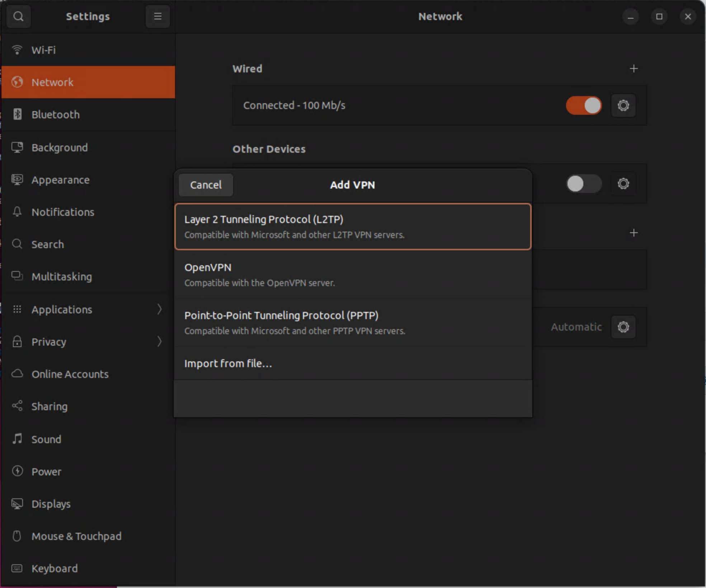Click the Wi-Fi sidebar entry
This screenshot has height=588, width=706.
tap(43, 50)
